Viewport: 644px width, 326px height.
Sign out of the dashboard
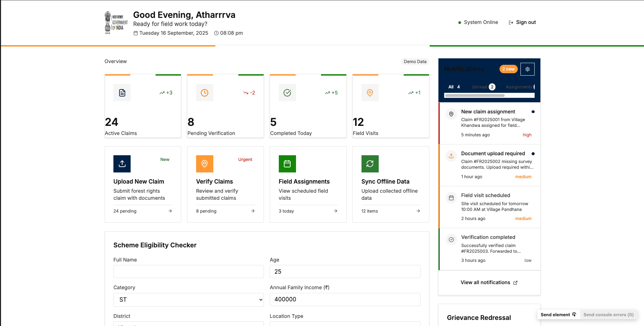pos(522,22)
